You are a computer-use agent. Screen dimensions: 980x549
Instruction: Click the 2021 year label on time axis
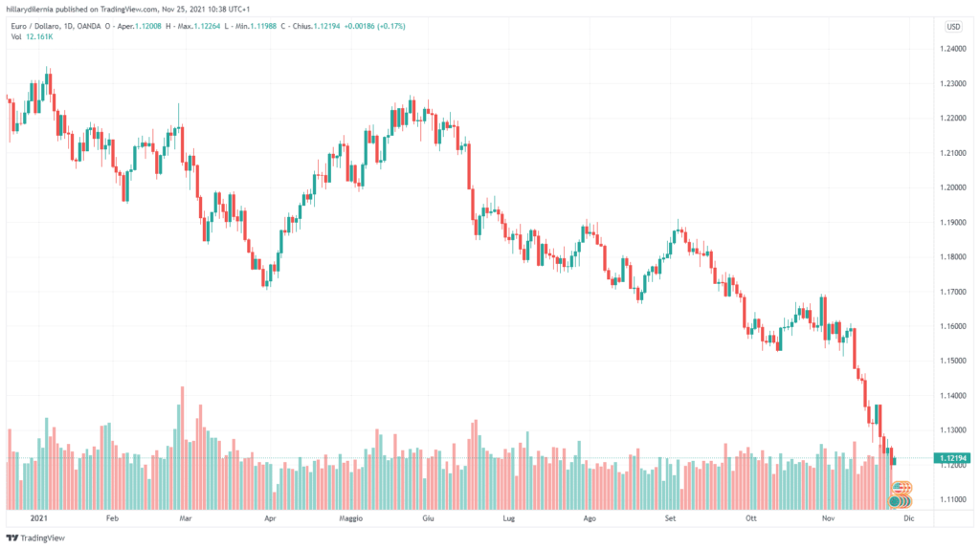coord(38,517)
